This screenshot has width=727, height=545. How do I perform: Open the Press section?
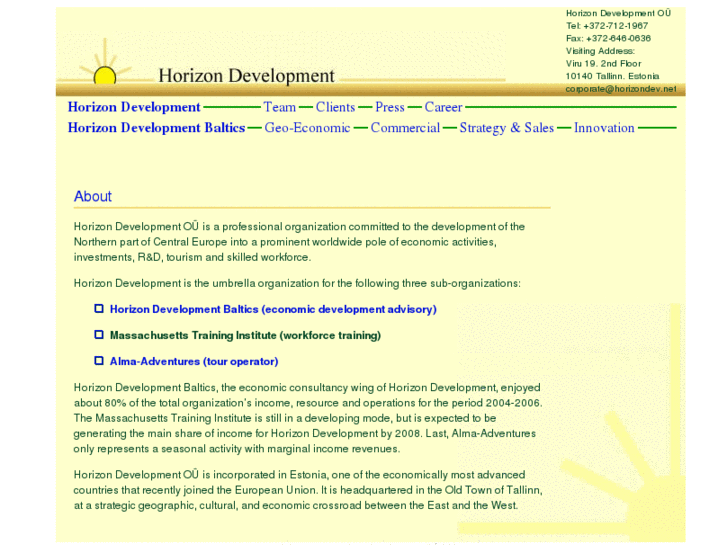point(390,107)
